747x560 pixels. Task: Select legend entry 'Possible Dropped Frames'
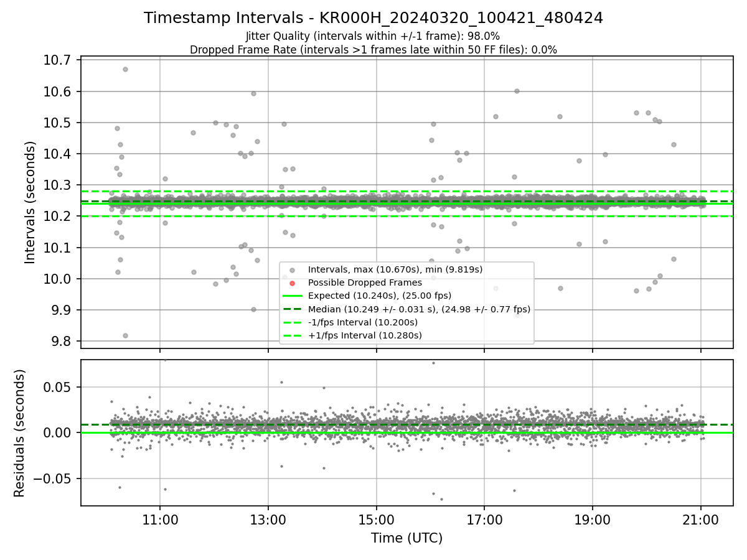tap(365, 282)
